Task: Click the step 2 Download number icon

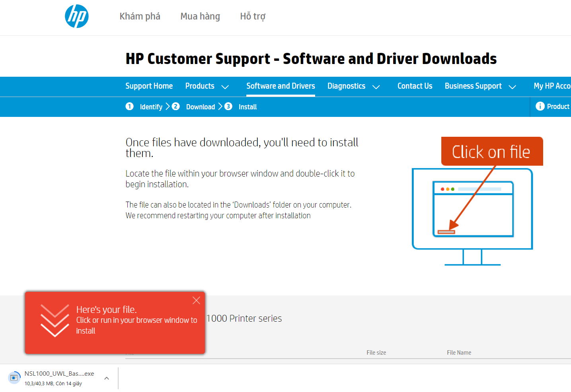Action: (x=175, y=106)
